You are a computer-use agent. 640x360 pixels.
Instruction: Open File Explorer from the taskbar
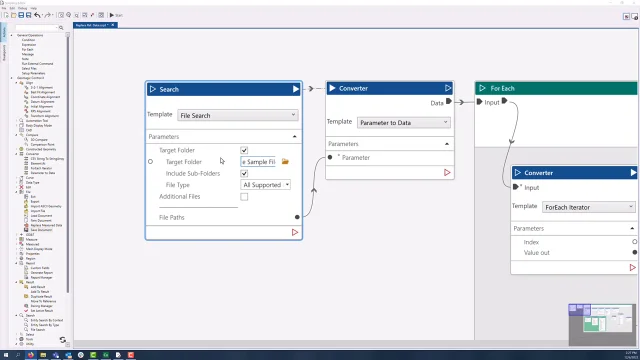click(x=43, y=355)
